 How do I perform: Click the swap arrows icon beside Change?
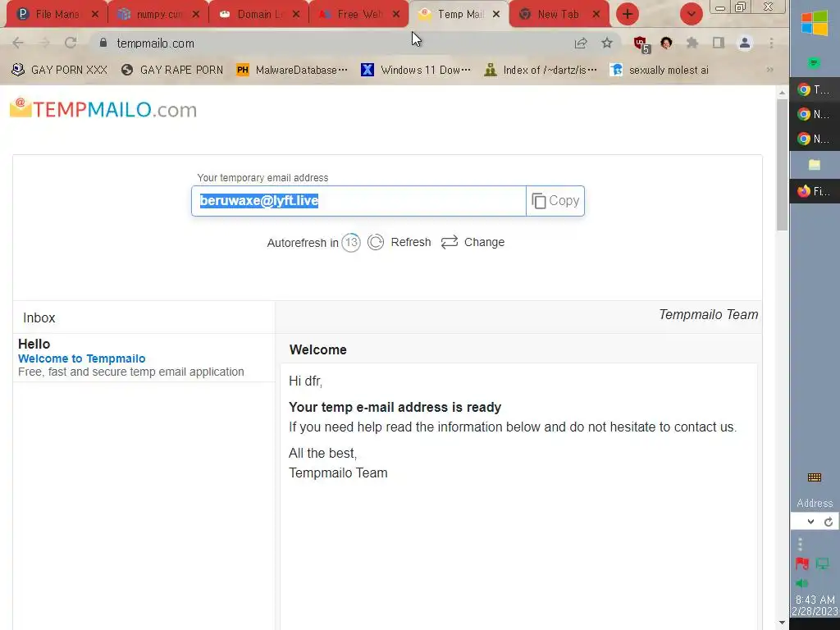449,242
